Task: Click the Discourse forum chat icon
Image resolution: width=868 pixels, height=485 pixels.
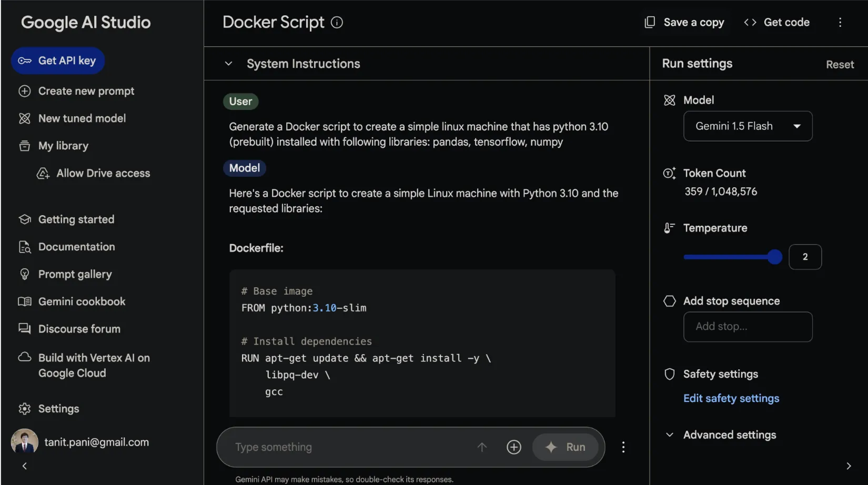Action: (x=25, y=329)
